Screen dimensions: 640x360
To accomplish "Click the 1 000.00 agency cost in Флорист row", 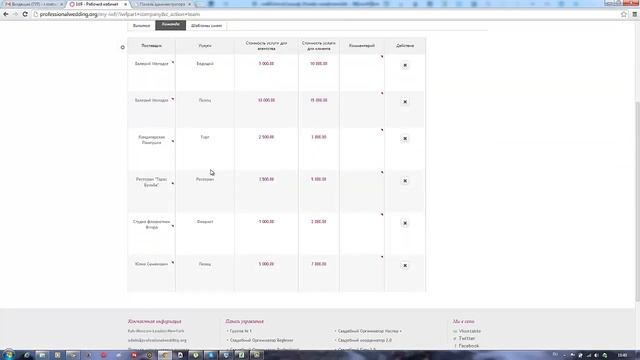I will [x=266, y=222].
